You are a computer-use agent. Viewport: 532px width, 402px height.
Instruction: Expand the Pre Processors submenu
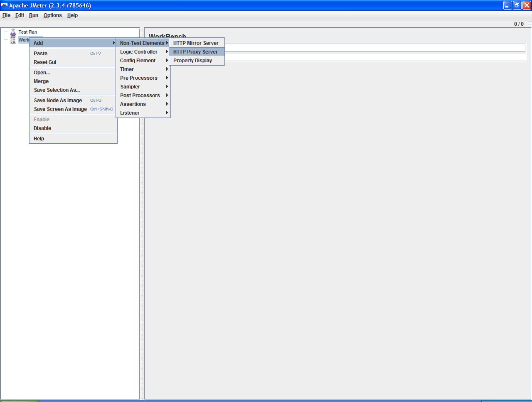(143, 78)
